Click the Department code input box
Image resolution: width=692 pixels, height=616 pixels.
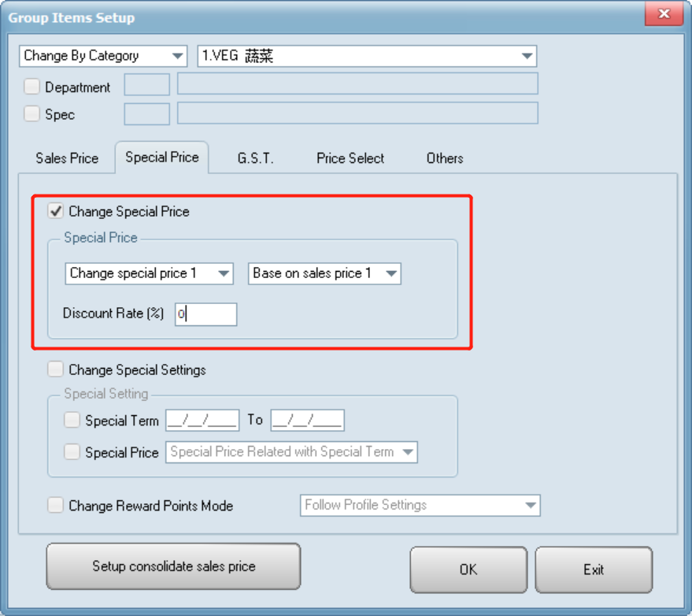pyautogui.click(x=147, y=85)
